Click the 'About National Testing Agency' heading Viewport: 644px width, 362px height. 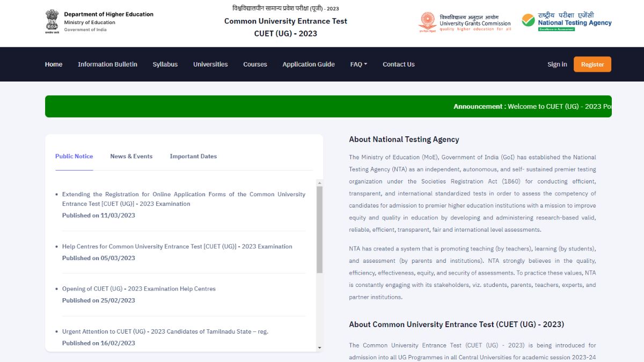coord(404,139)
